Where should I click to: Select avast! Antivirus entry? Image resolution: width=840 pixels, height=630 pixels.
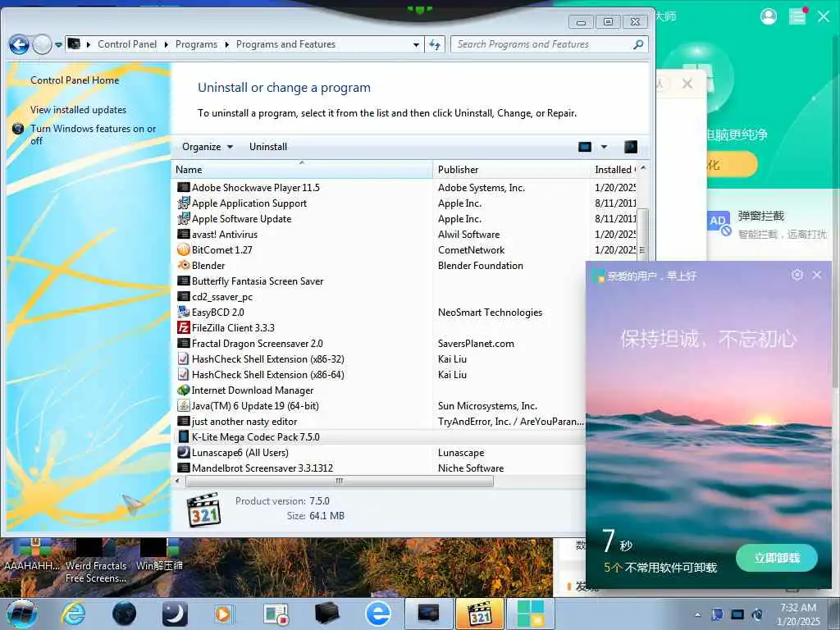[225, 234]
